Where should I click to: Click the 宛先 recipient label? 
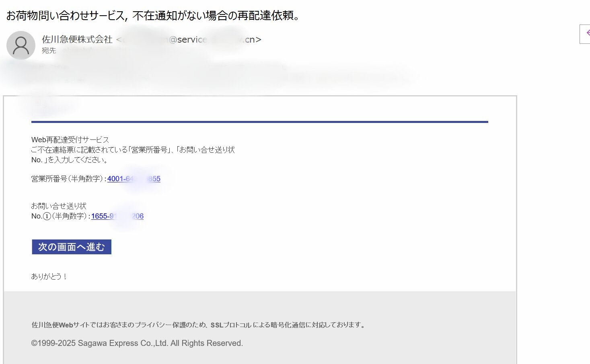[x=49, y=51]
